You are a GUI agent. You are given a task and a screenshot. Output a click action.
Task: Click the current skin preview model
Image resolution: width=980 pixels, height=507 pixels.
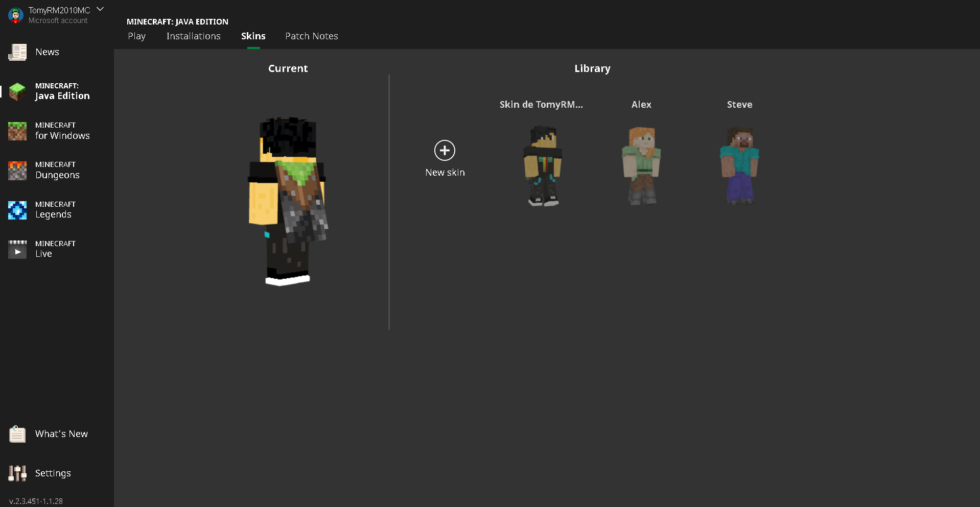coord(288,201)
